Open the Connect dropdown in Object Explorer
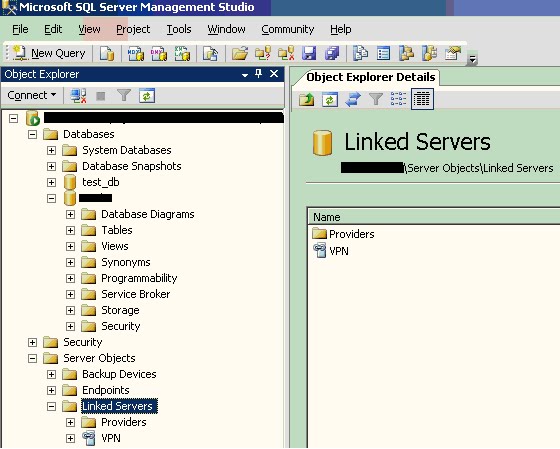560x449 pixels. click(x=31, y=95)
